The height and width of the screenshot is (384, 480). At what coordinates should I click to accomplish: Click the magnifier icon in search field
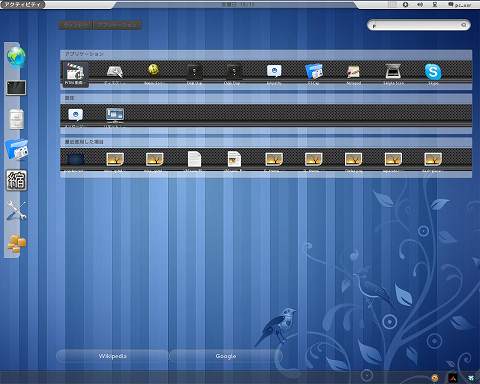(x=464, y=25)
